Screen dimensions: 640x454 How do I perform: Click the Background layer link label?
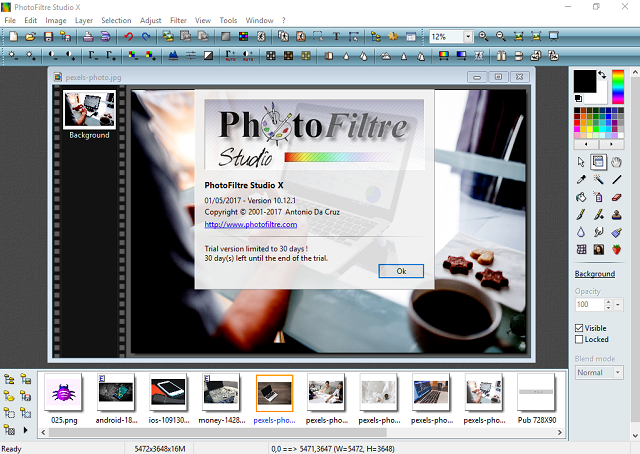pos(595,274)
